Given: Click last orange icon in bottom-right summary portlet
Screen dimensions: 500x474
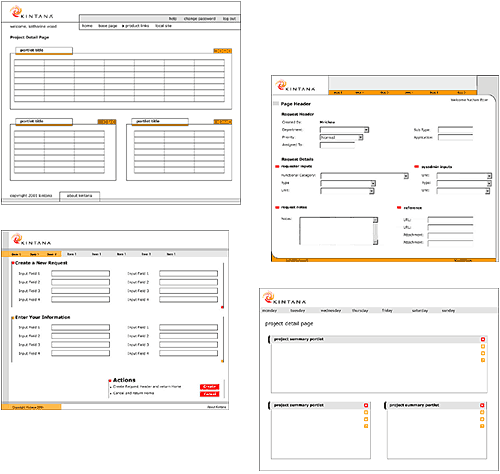Looking at the screenshot, I should [x=482, y=426].
